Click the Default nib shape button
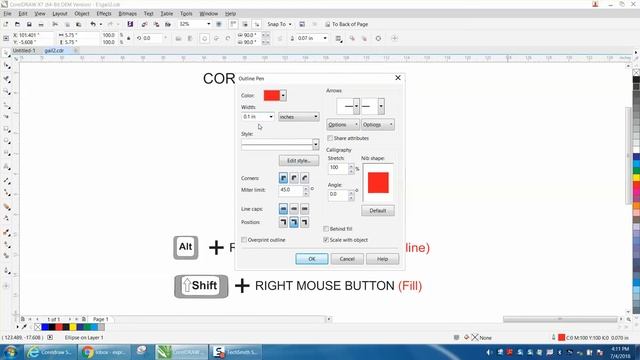 (x=378, y=211)
